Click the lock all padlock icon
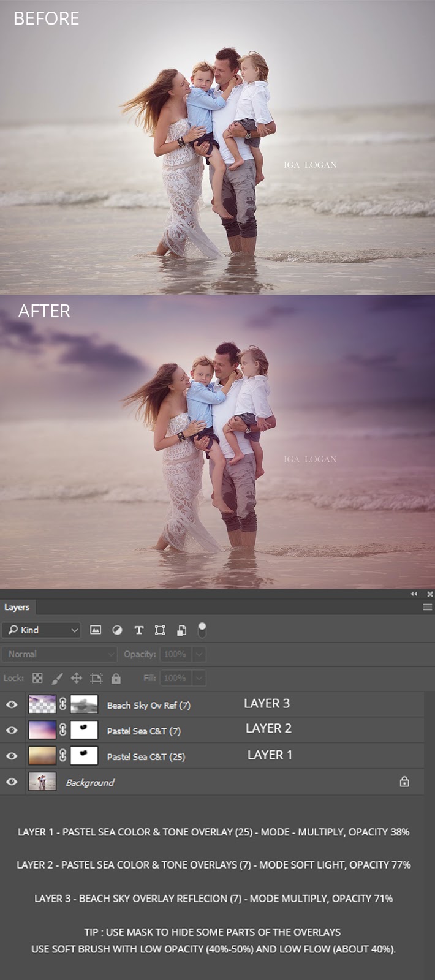435x980 pixels. [x=116, y=678]
